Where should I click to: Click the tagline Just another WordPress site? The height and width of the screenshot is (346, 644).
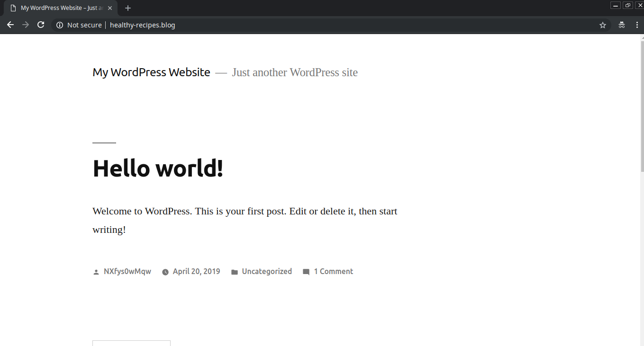[x=295, y=72]
